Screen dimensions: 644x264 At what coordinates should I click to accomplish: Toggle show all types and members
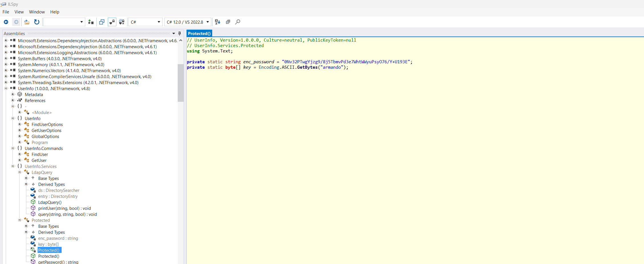(x=122, y=22)
